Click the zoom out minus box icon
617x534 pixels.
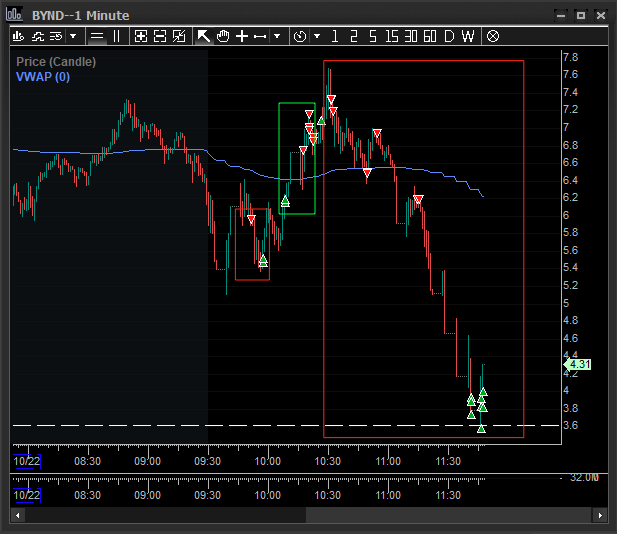coord(160,37)
